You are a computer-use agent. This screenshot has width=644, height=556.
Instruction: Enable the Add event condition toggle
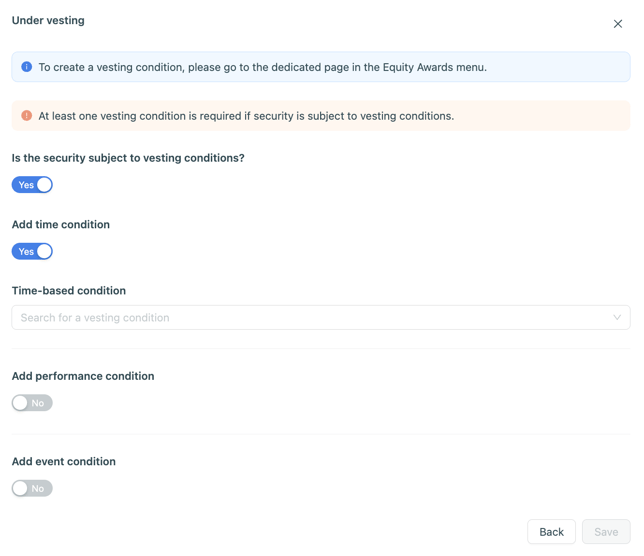pos(32,489)
